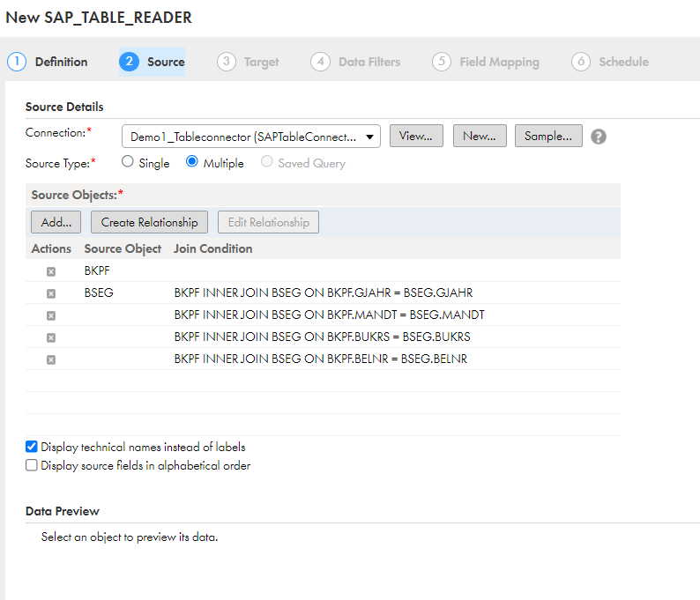
Task: Click the step 4 circle icon
Action: pos(321,62)
